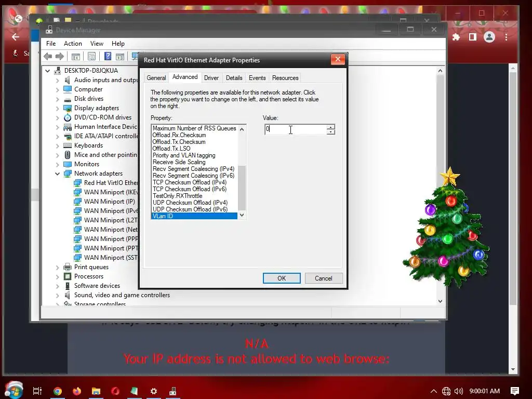Image resolution: width=532 pixels, height=399 pixels.
Task: Click the volume speaker tray icon
Action: tap(458, 391)
